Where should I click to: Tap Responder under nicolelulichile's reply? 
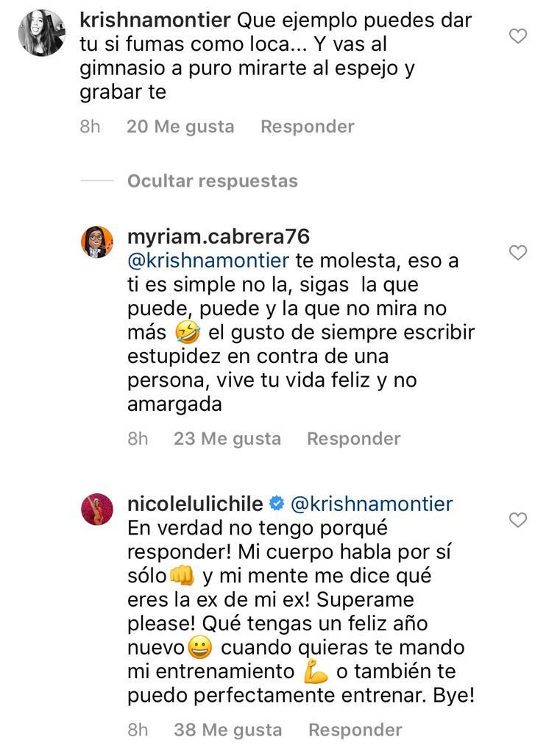355,730
